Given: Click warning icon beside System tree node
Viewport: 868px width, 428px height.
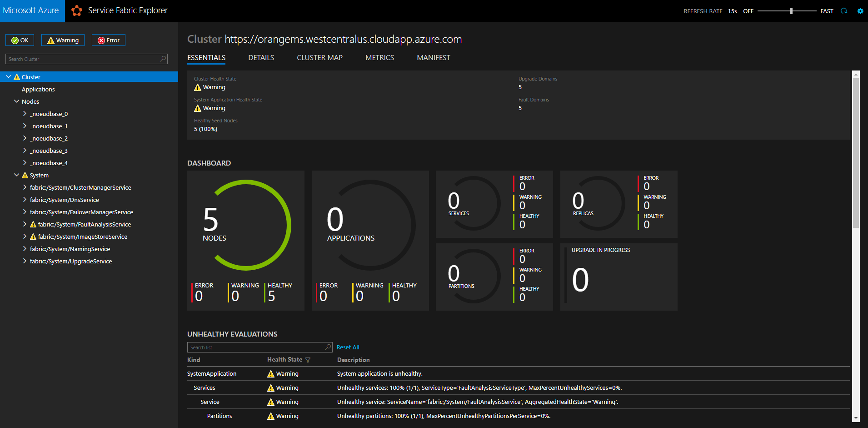Looking at the screenshot, I should 25,175.
